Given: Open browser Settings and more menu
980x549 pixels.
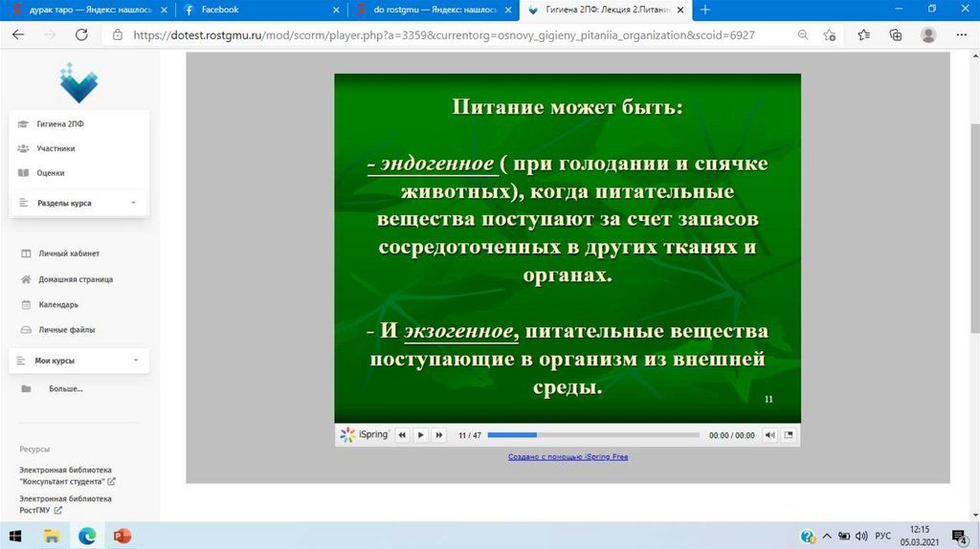Looking at the screenshot, I should tap(961, 35).
